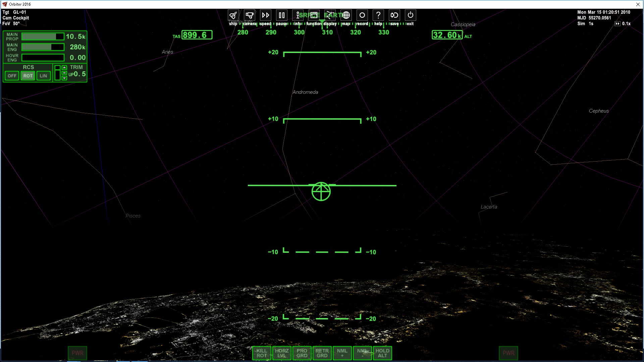The image size is (644, 362).
Task: Exit the simulation via power icon
Action: [x=410, y=15]
